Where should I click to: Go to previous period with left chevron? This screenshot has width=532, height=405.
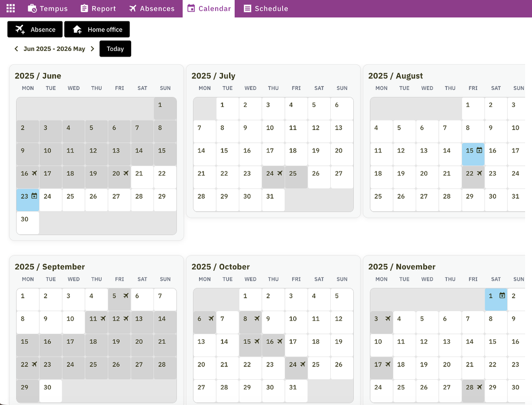pos(16,49)
